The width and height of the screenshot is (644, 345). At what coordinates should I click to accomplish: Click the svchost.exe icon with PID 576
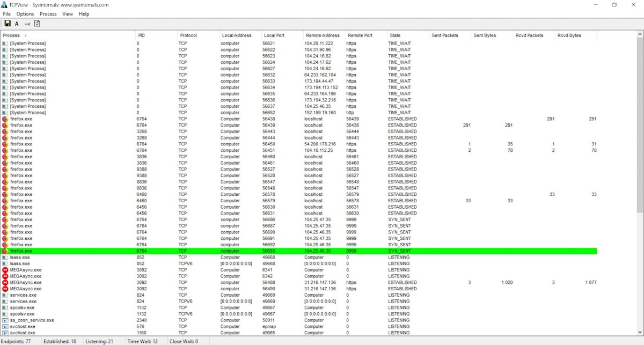click(x=5, y=327)
